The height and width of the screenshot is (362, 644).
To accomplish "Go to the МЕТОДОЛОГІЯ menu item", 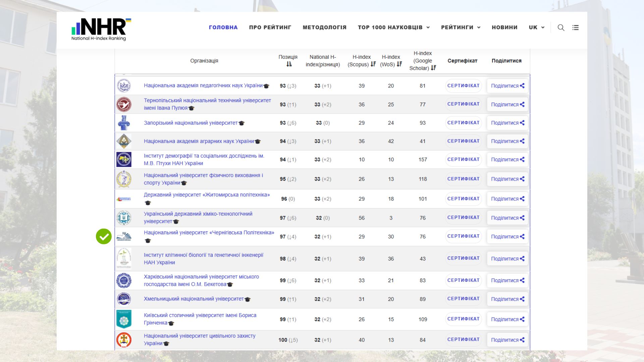I will 324,27.
